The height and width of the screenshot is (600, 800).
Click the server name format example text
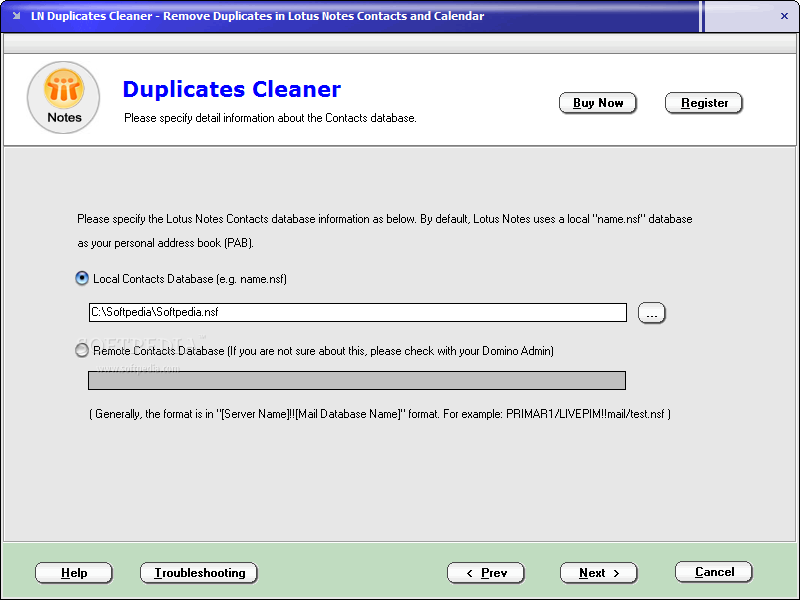point(380,414)
